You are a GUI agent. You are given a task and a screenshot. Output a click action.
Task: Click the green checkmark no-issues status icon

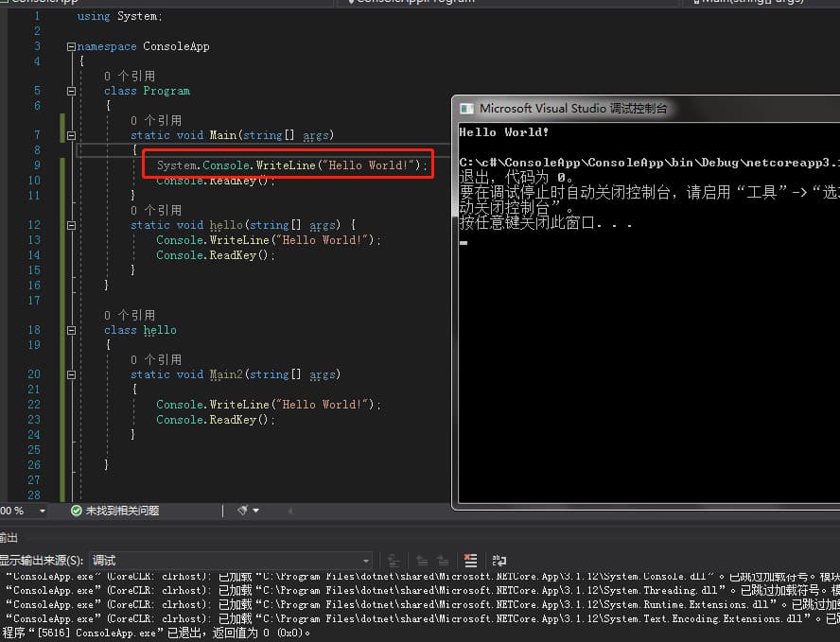[77, 511]
